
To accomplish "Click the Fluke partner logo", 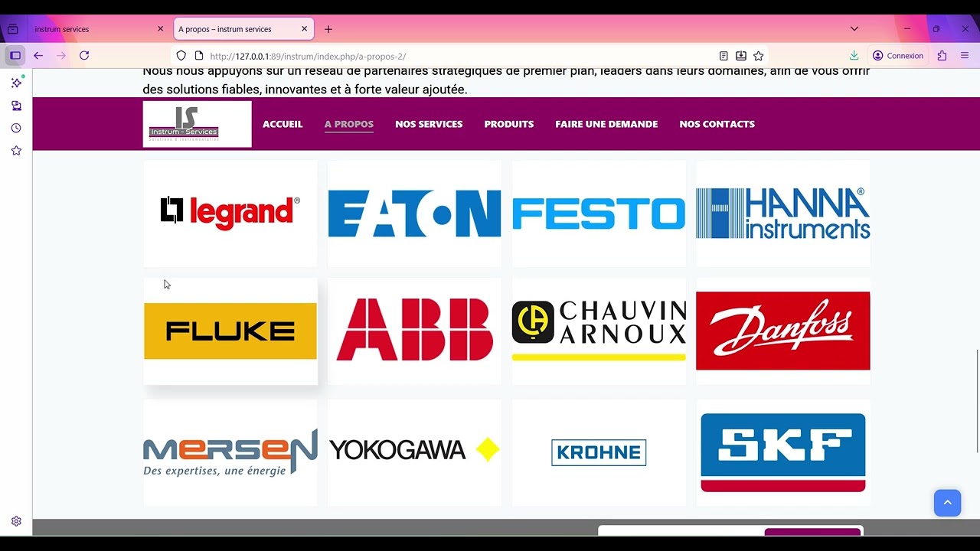I will click(230, 331).
